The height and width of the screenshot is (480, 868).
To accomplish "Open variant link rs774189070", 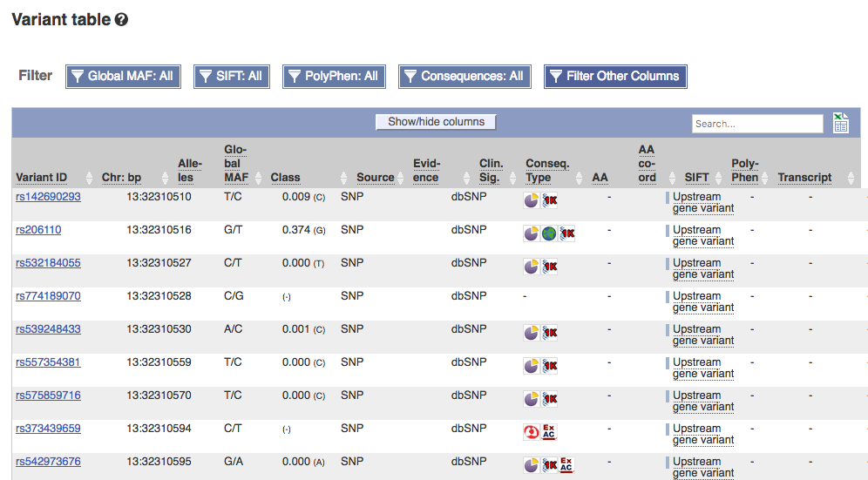I will pyautogui.click(x=48, y=295).
